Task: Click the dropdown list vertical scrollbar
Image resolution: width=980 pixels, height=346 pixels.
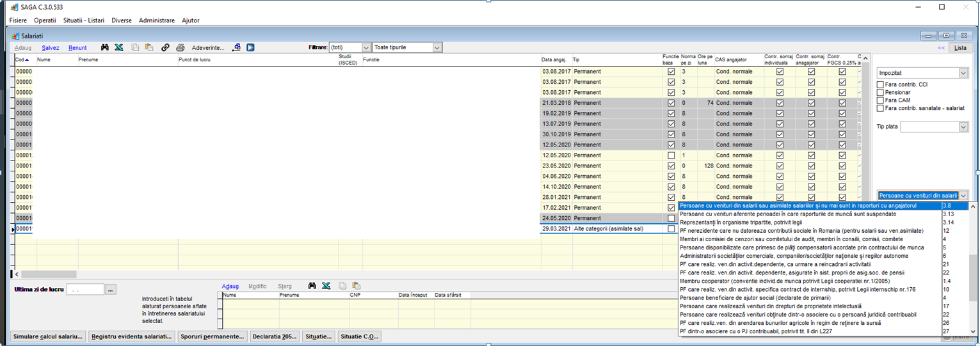Action: pos(972,269)
